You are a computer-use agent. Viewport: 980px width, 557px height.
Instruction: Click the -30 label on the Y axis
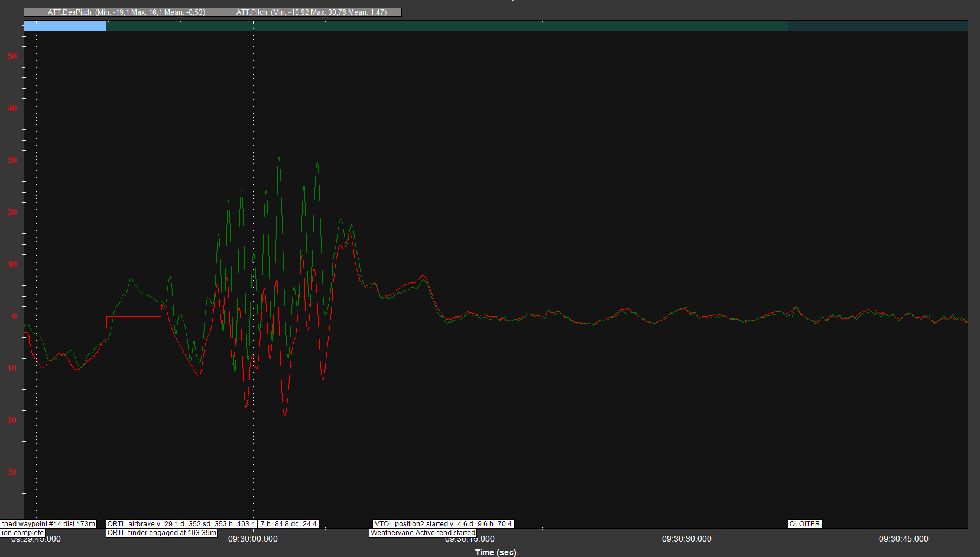pos(11,472)
